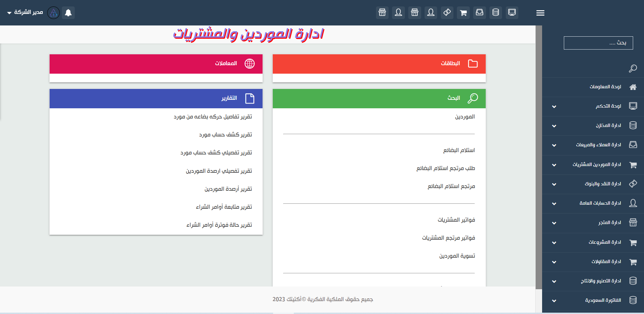Open ادارة التصنيع والانتاج menu item
Viewport: 644px width, 314px height.
coord(601,281)
